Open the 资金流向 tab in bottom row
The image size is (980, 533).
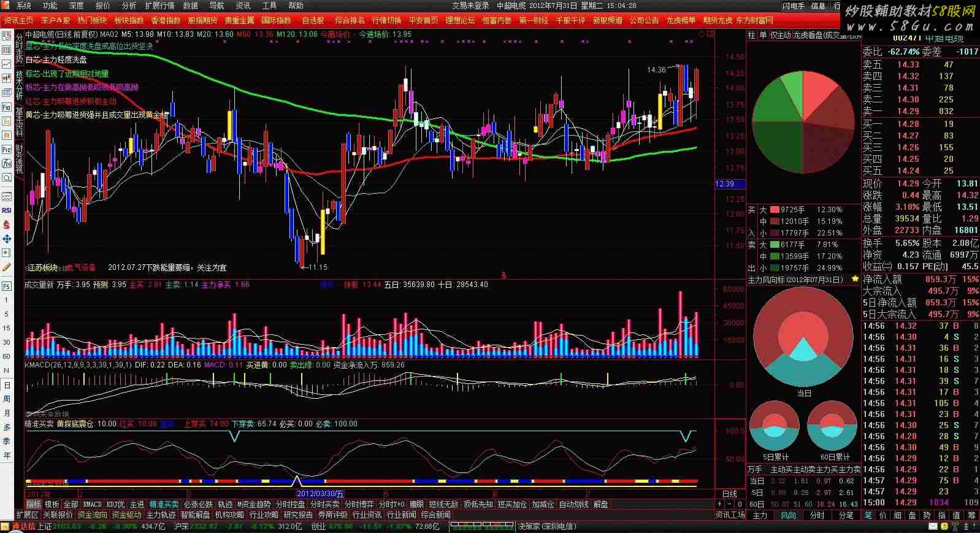93,515
